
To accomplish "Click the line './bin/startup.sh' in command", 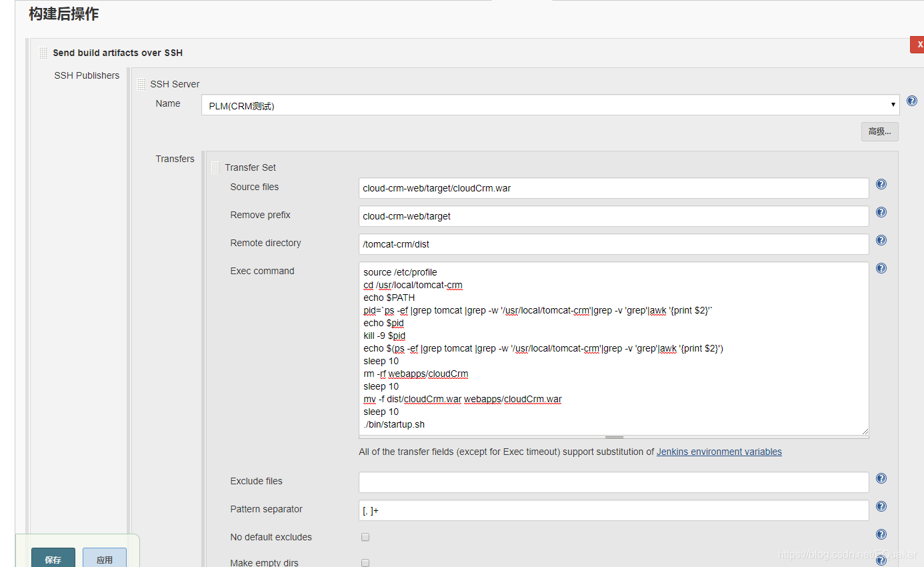I will (394, 424).
